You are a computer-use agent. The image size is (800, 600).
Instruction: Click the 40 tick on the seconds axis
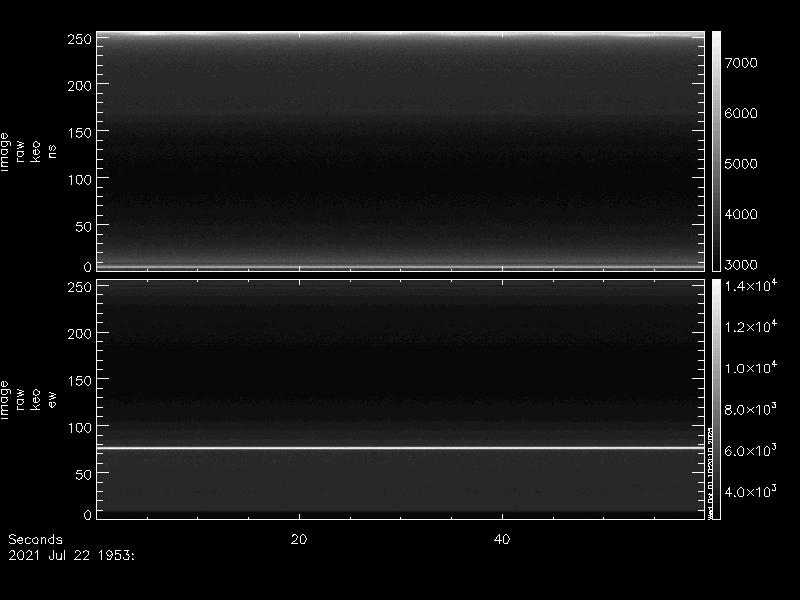pos(503,539)
